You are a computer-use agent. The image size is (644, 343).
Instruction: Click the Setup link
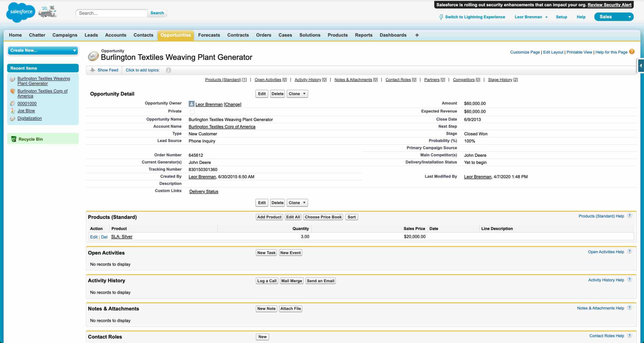pyautogui.click(x=561, y=17)
